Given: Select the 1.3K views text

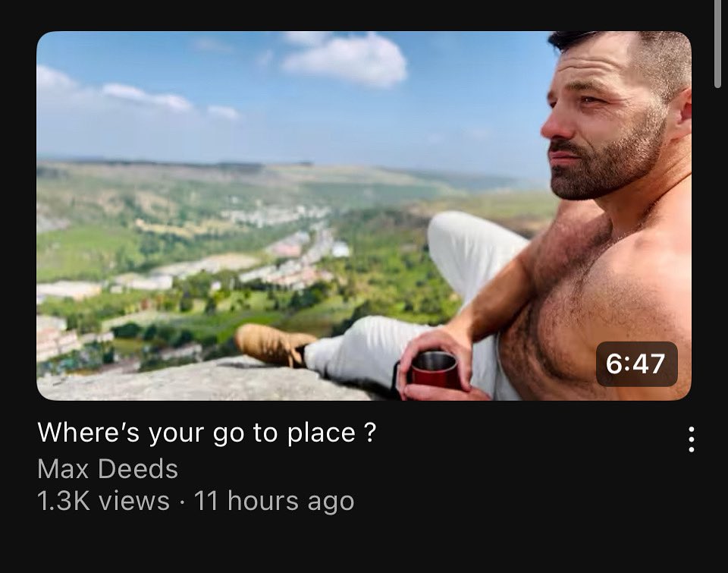Looking at the screenshot, I should point(104,501).
